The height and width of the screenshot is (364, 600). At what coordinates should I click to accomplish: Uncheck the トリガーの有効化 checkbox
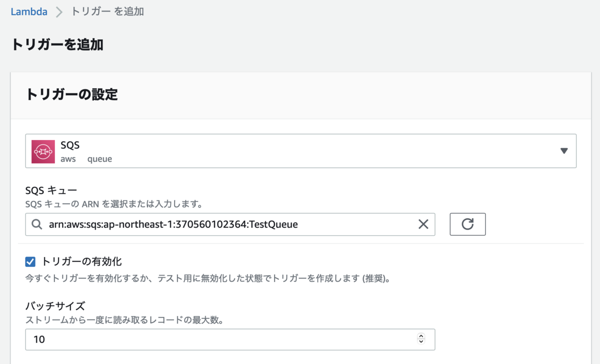click(x=30, y=261)
